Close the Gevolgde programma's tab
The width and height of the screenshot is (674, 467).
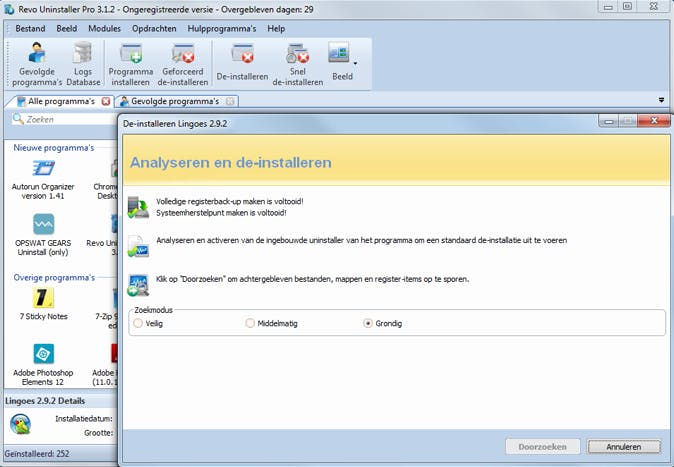(230, 101)
